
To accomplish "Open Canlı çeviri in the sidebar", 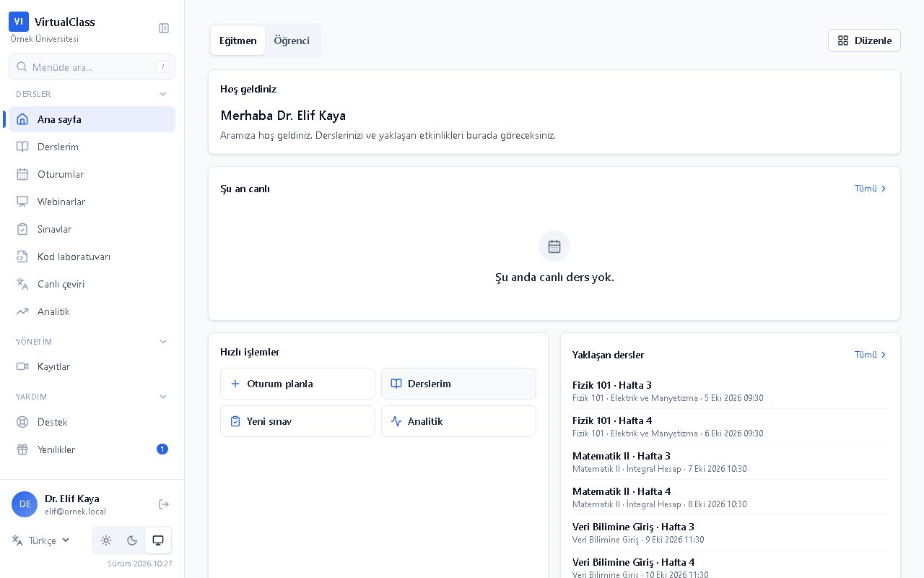I will coord(92,284).
